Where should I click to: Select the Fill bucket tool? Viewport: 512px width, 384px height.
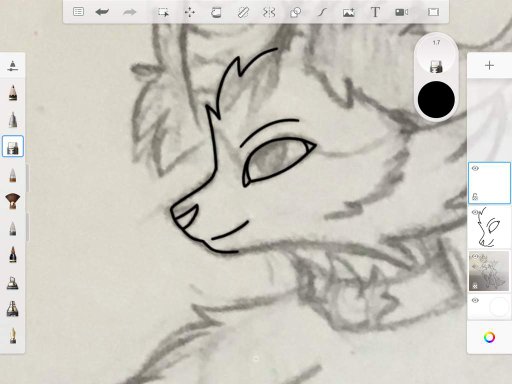pyautogui.click(x=216, y=12)
